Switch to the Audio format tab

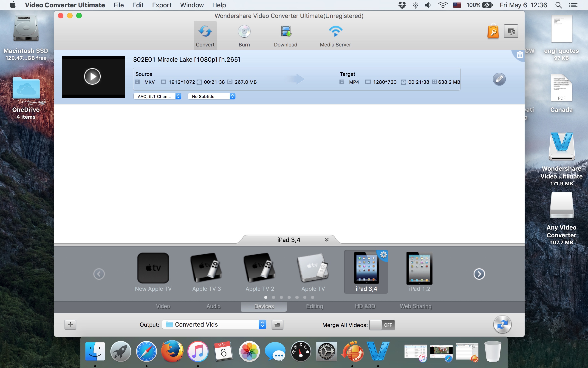[x=214, y=306]
